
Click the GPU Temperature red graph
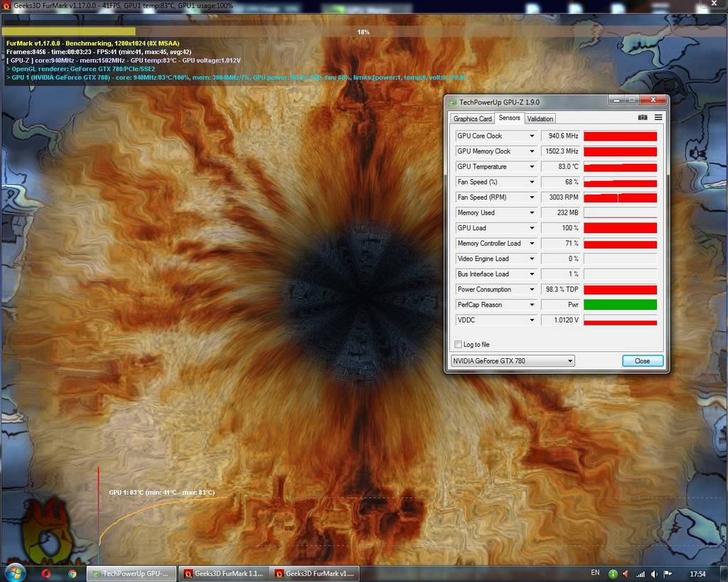pyautogui.click(x=620, y=166)
